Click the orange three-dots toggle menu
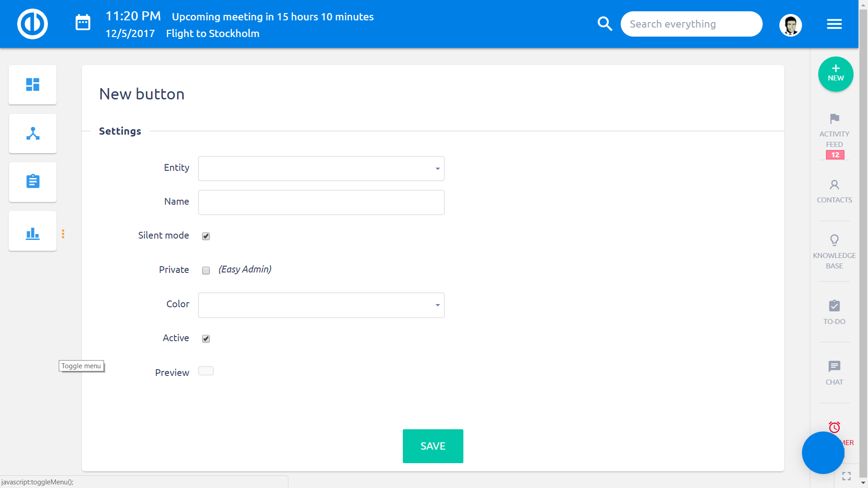868x488 pixels. click(63, 234)
